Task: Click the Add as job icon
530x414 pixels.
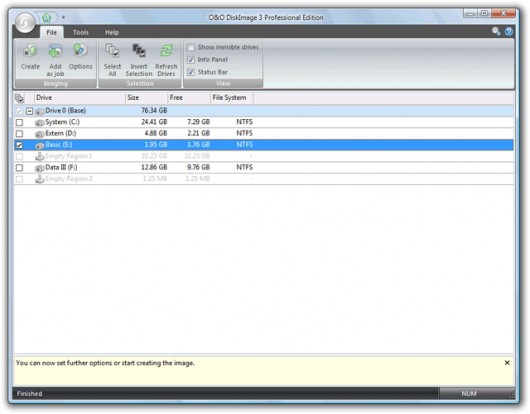Action: (55, 51)
